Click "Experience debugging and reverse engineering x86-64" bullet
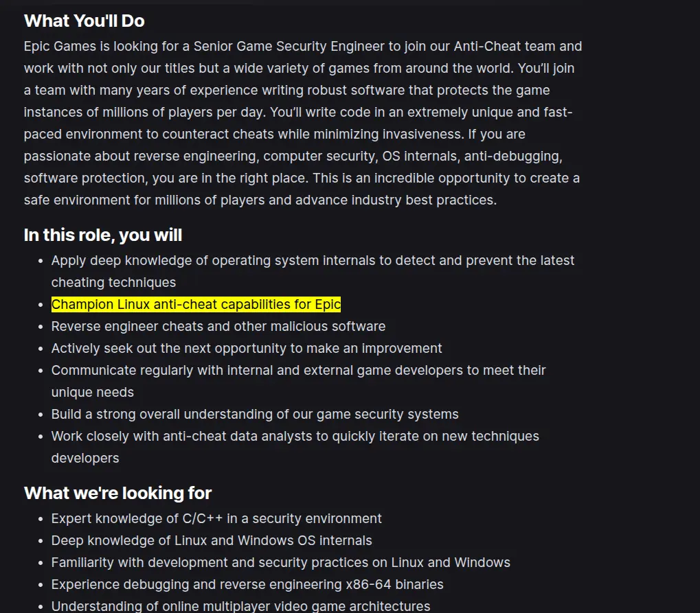This screenshot has width=700, height=613. click(247, 584)
